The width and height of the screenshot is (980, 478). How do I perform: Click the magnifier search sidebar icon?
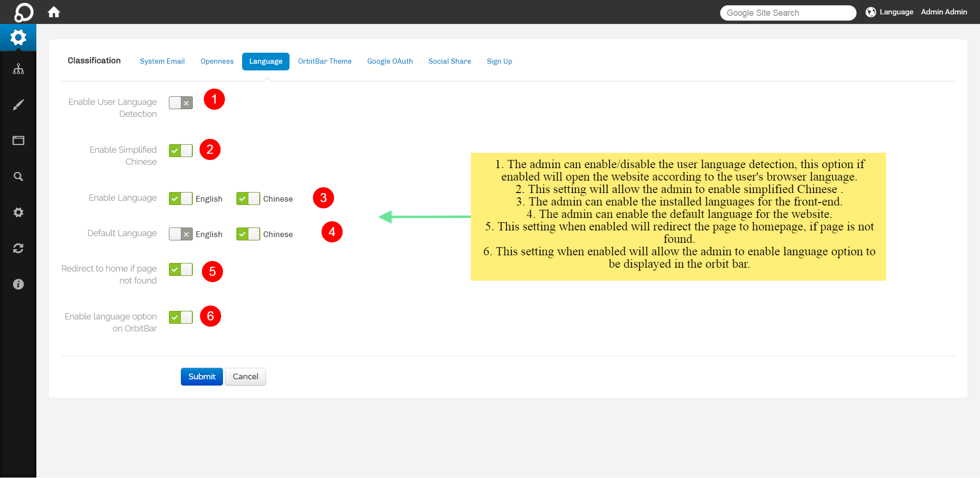pyautogui.click(x=18, y=177)
